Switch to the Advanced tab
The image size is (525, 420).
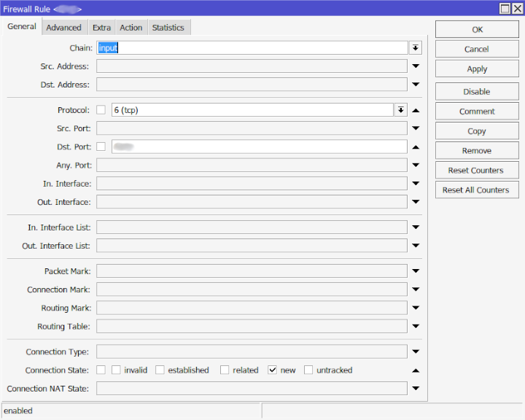click(x=63, y=28)
